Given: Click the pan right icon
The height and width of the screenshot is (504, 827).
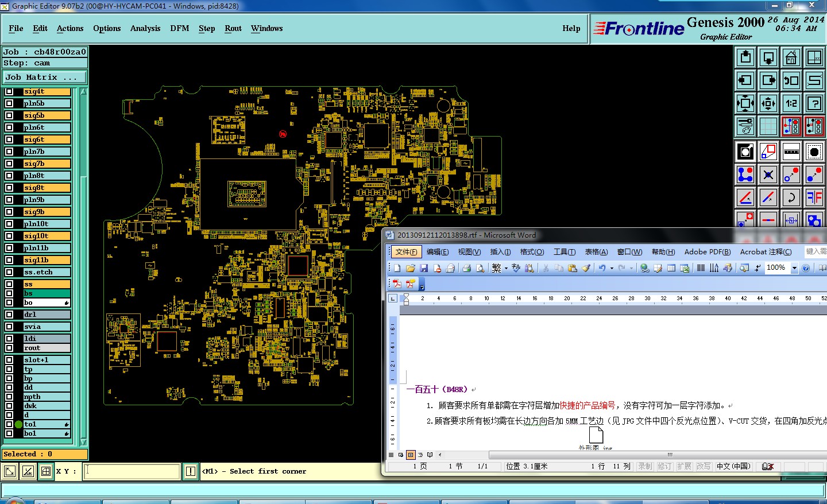Looking at the screenshot, I should pos(768,80).
